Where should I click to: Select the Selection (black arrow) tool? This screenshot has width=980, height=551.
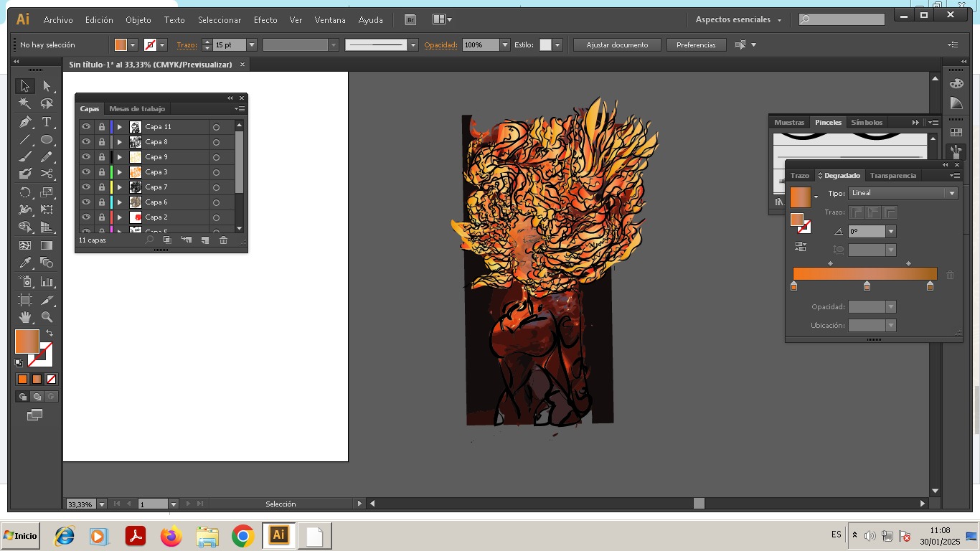[x=25, y=86]
